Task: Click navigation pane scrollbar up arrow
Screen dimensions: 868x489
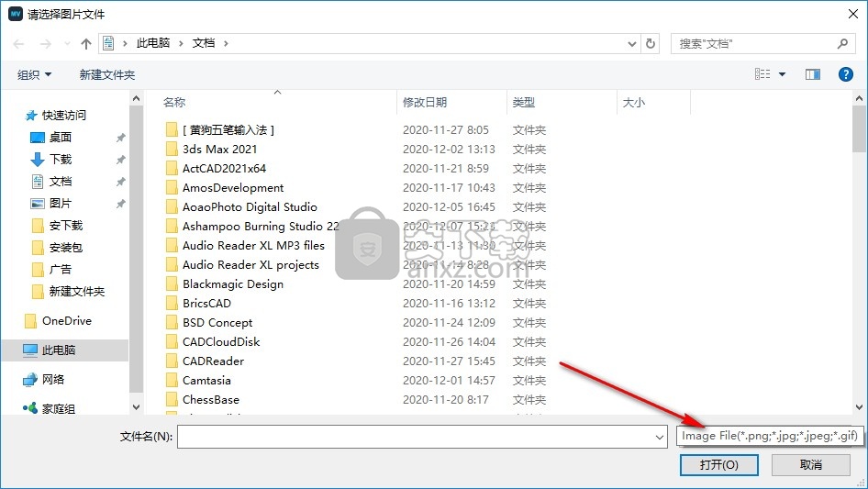Action: [136, 98]
